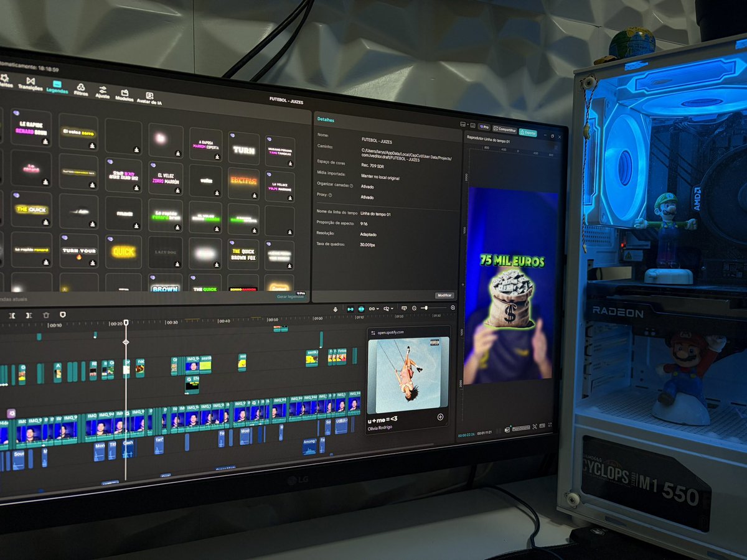Select the yellow glowing 'QUICK' template
Viewport: 747px width, 560px height.
click(123, 252)
